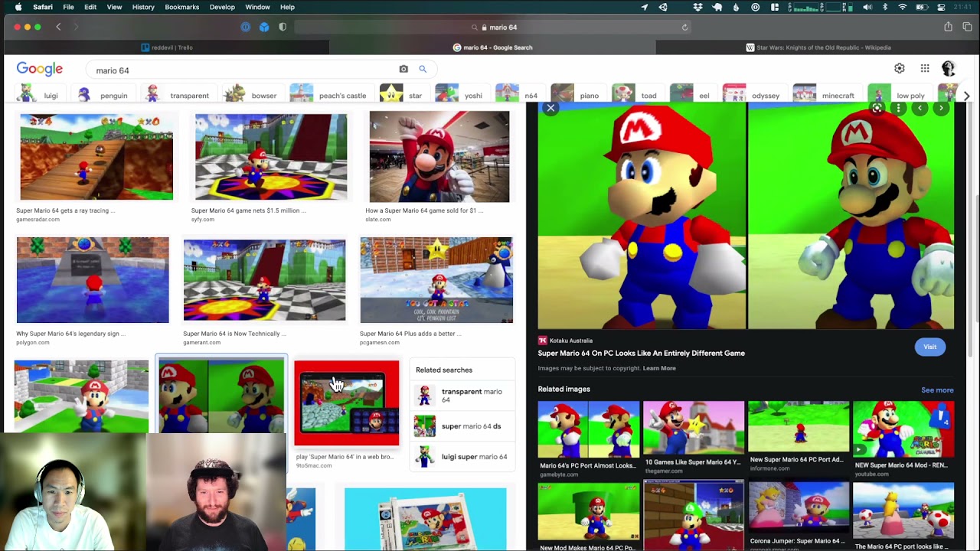Open the three-dot more options on preview image
The image size is (980, 551).
(x=898, y=109)
